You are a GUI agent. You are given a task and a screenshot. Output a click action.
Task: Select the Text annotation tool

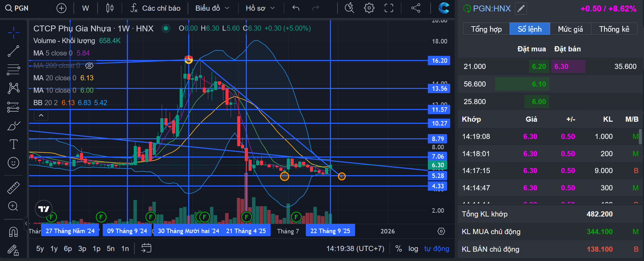pyautogui.click(x=13, y=144)
